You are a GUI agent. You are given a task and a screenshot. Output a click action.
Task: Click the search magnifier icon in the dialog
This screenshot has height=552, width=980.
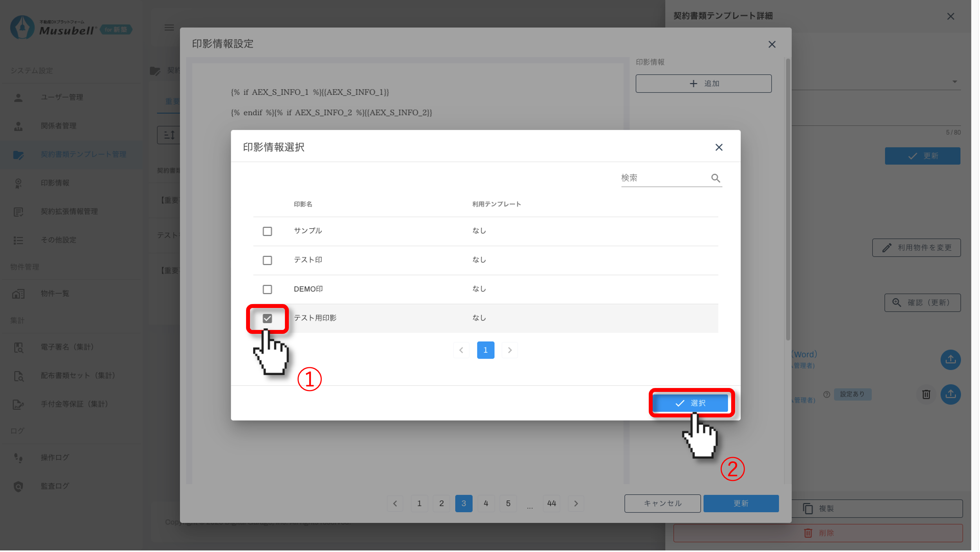[715, 178]
